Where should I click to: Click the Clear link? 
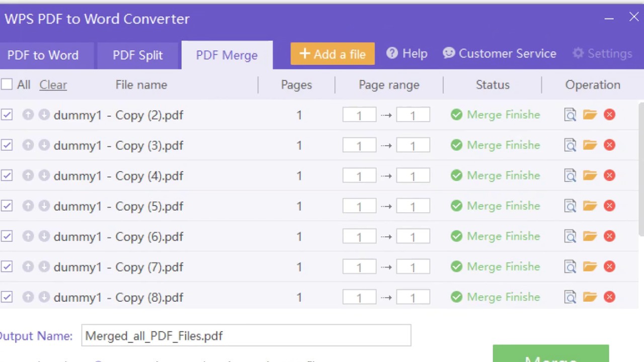tap(53, 84)
